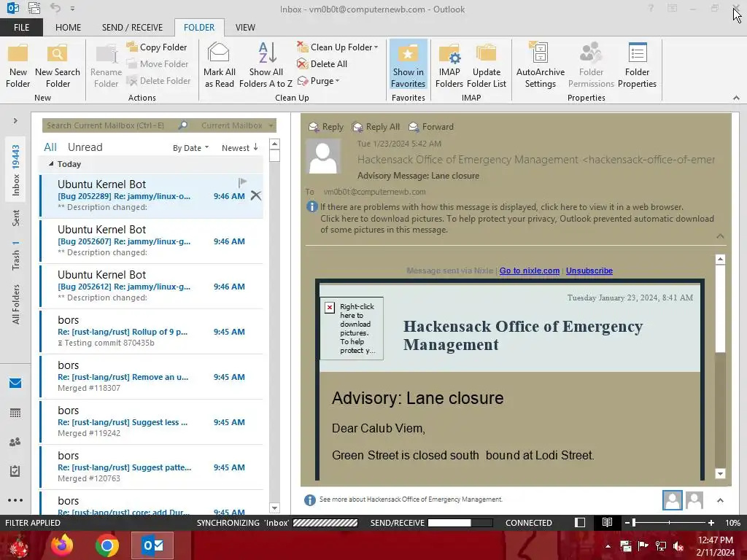The height and width of the screenshot is (560, 747).
Task: Open the By Date arrangement dropdown
Action: [x=190, y=147]
